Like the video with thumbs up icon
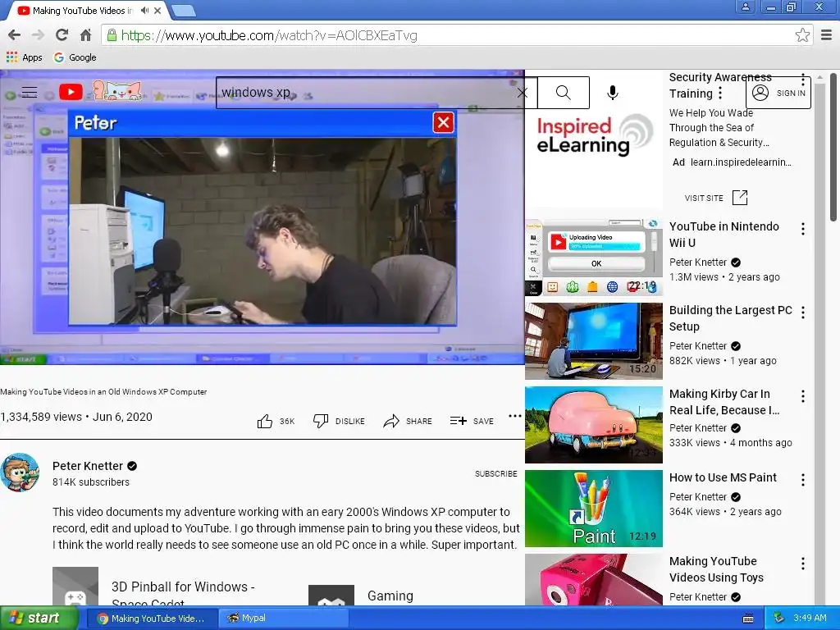The width and height of the screenshot is (840, 630). pyautogui.click(x=265, y=421)
